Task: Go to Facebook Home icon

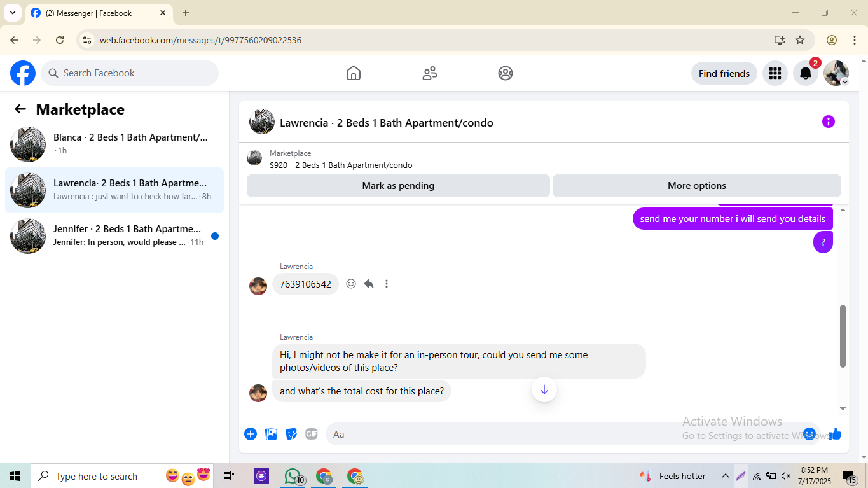Action: (x=354, y=73)
